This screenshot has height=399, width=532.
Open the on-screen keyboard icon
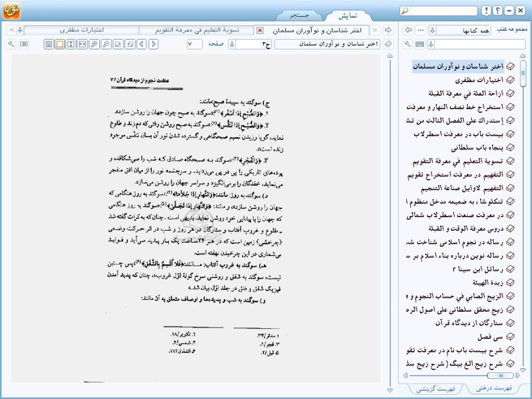coord(420,44)
